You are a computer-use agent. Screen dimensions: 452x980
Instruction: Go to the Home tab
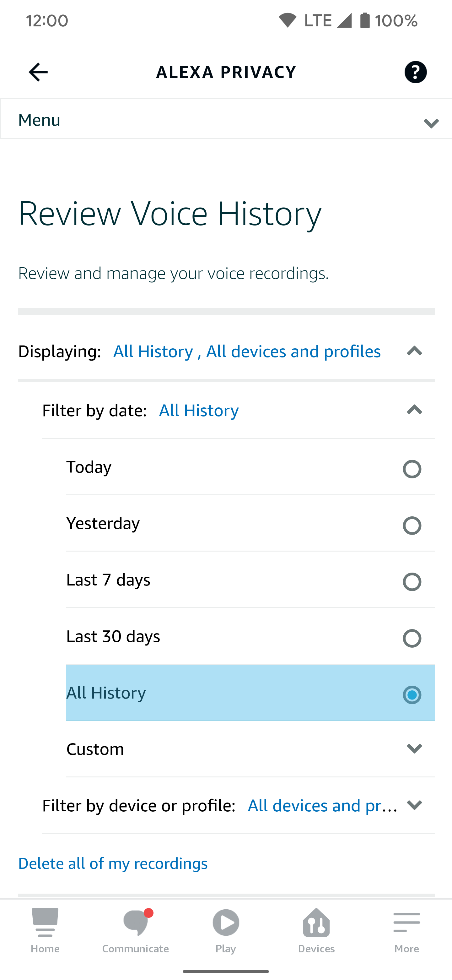(45, 931)
